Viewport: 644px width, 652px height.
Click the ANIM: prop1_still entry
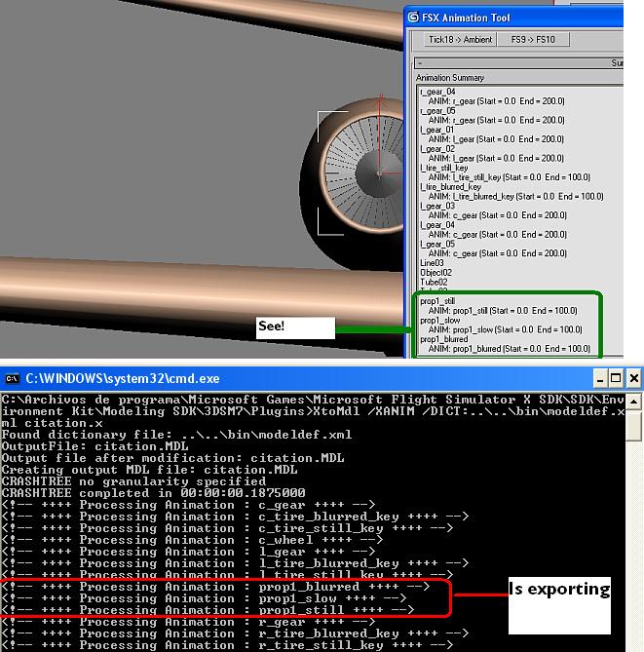click(x=503, y=311)
